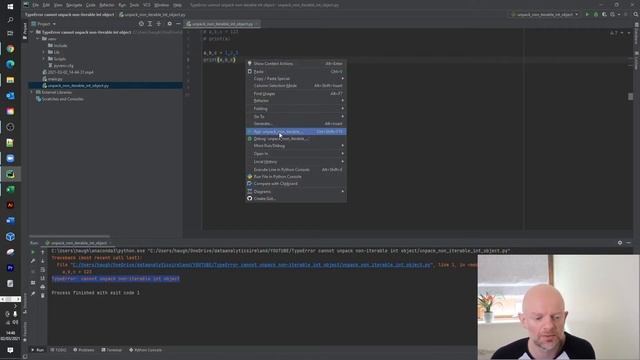Viewport: 640px width, 360px height.
Task: Open the Refactor menu in menu bar
Action: [x=107, y=5]
